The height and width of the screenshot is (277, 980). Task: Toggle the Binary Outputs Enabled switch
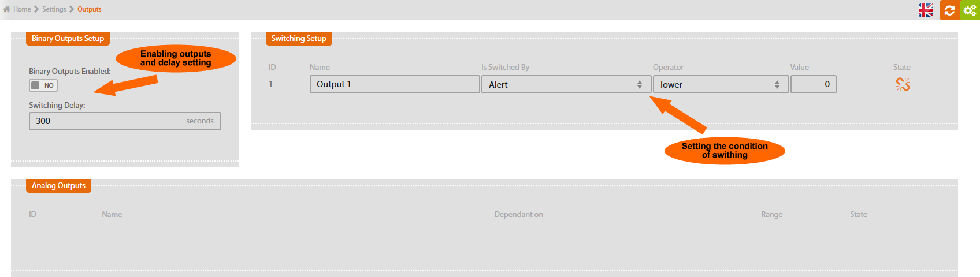pos(43,85)
